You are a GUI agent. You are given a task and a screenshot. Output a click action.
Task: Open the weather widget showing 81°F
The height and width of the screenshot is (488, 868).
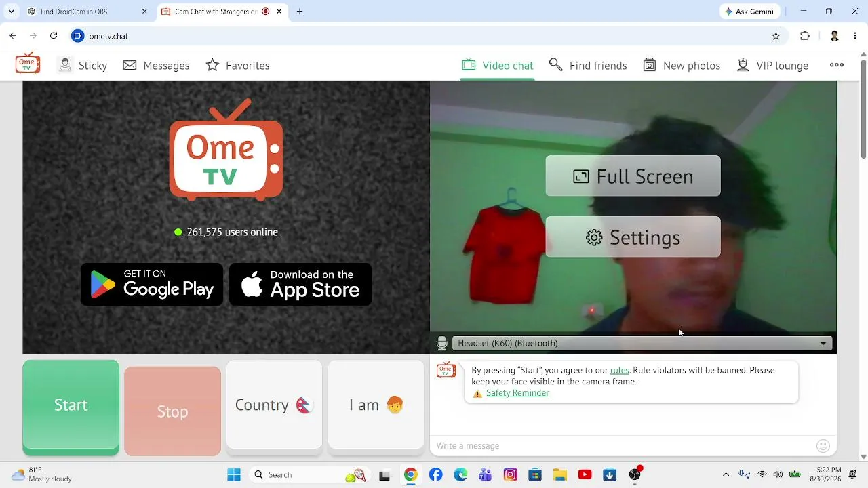coord(42,474)
